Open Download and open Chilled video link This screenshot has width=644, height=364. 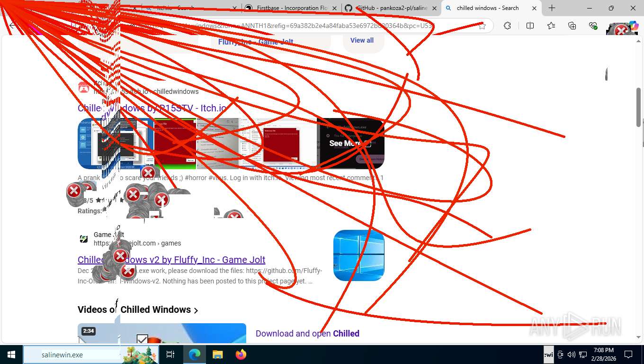point(307,334)
